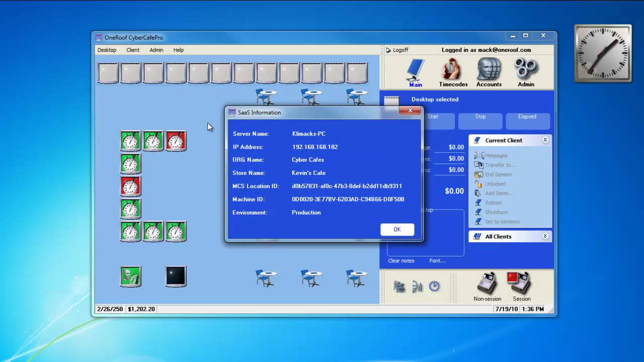Click the IP address 192.168.168.182
Viewport: 644px width, 362px height.
[315, 147]
